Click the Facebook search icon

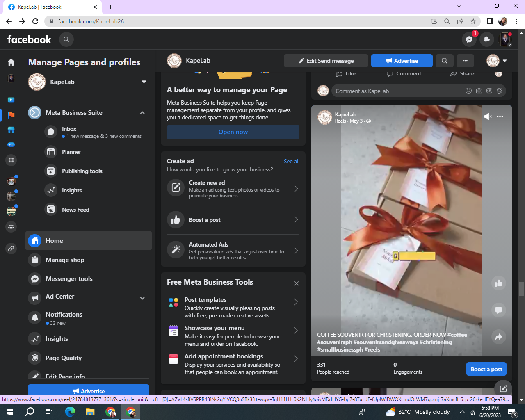(66, 39)
